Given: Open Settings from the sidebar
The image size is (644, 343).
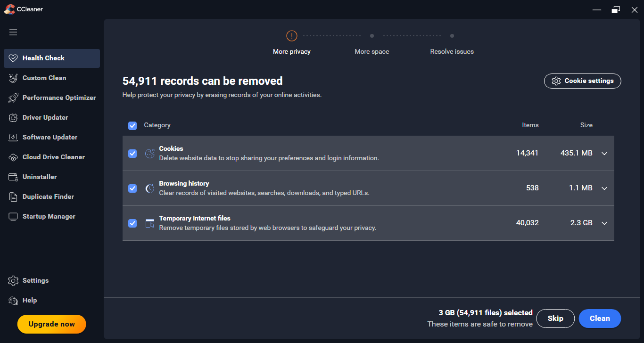Looking at the screenshot, I should [35, 281].
